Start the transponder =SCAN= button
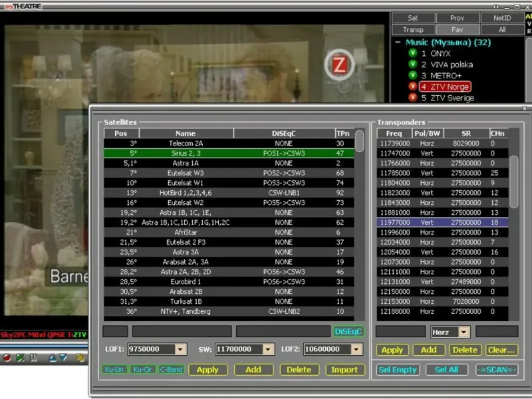Image resolution: width=532 pixels, height=399 pixels. coord(497,370)
